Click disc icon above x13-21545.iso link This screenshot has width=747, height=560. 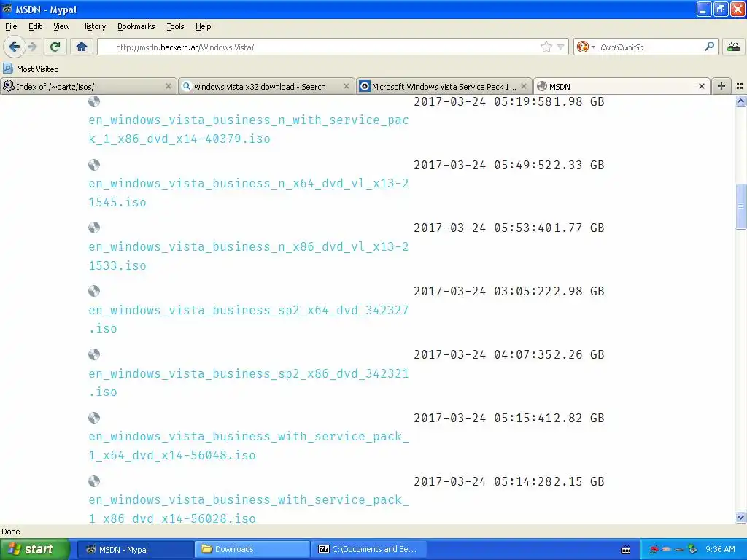click(94, 165)
